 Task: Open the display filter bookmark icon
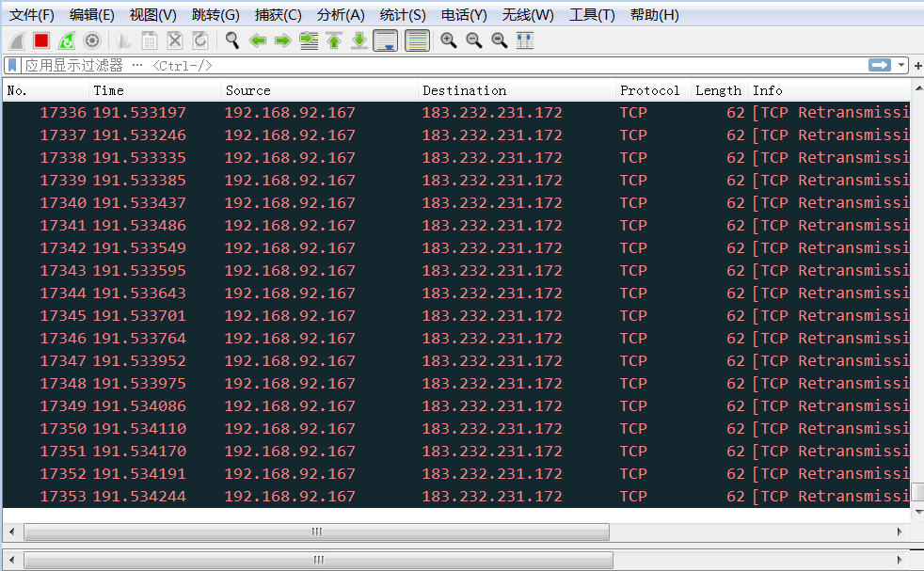pos(12,66)
